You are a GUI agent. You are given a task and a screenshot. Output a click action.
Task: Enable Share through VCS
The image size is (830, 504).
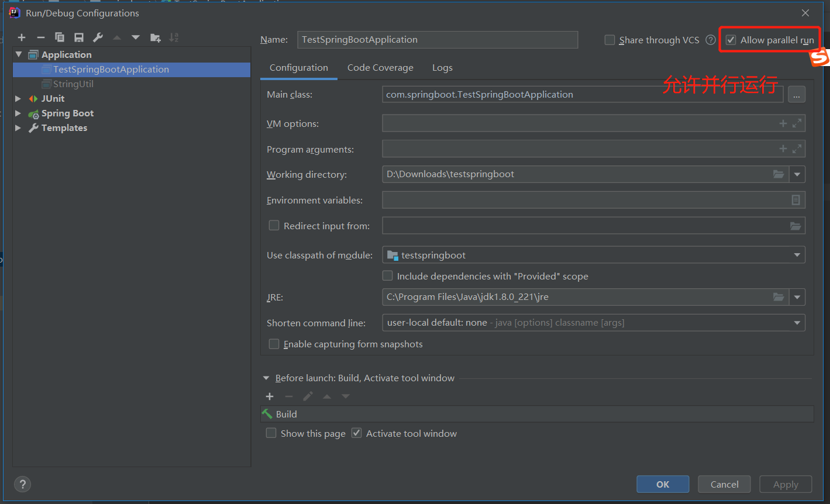pos(609,40)
